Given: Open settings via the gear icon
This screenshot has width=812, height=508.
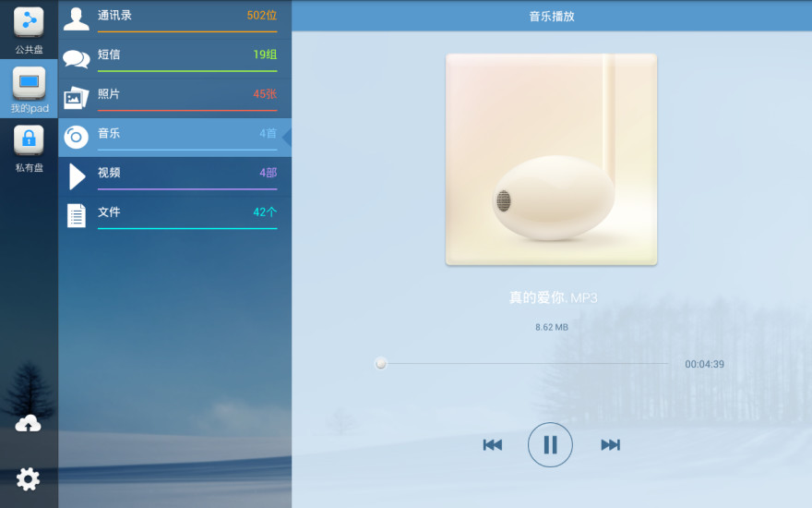Looking at the screenshot, I should pyautogui.click(x=29, y=478).
